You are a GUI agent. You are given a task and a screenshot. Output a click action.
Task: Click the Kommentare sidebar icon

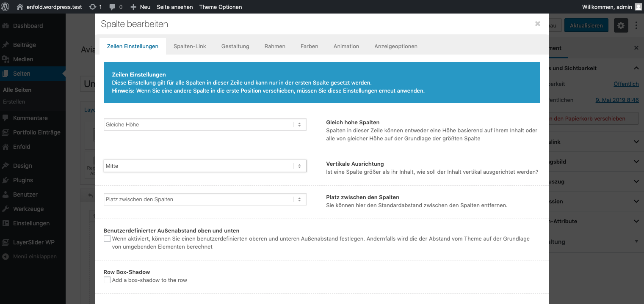coord(6,118)
